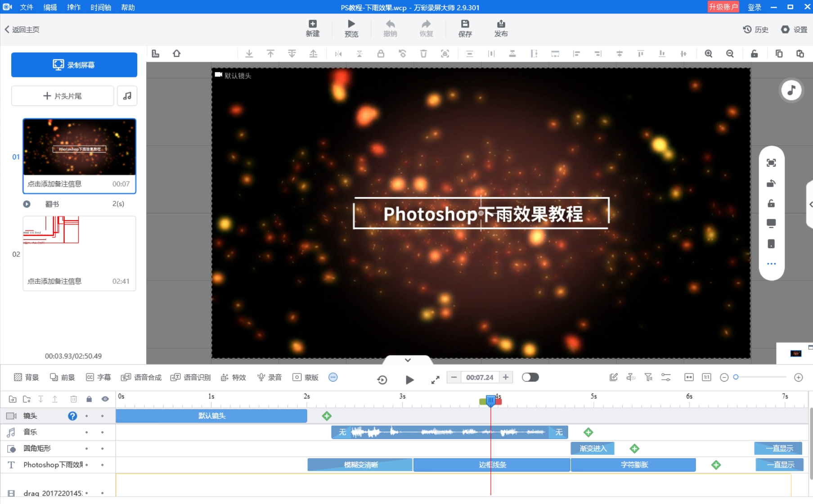
Task: Click the trash delete icon in canvas toolbar
Action: 423,54
